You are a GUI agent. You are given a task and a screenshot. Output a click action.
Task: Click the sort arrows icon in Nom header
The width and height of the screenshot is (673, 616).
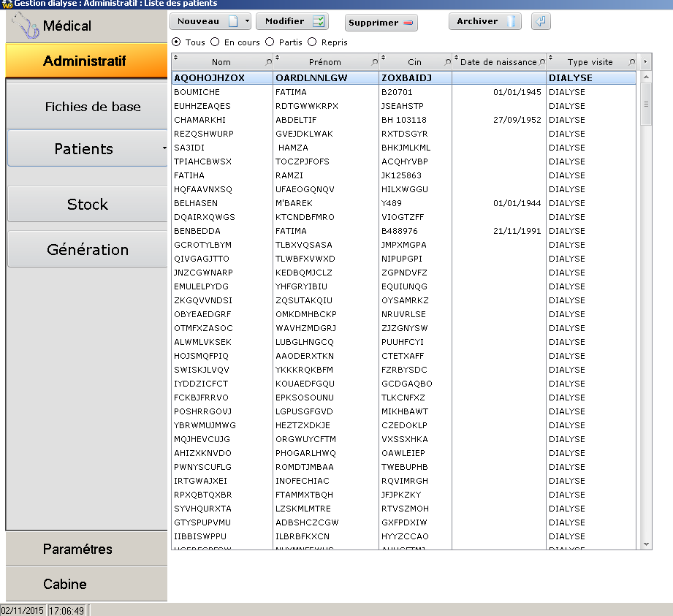tap(175, 58)
